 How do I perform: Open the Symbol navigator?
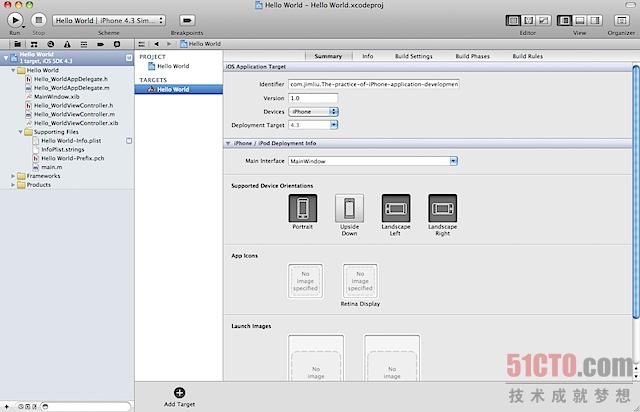click(x=34, y=44)
